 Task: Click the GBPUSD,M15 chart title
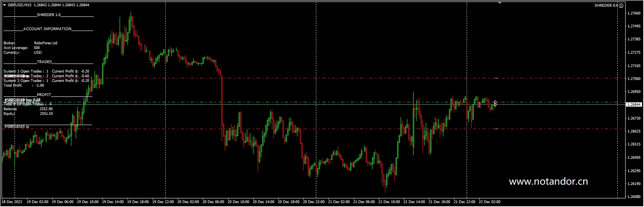[x=20, y=5]
